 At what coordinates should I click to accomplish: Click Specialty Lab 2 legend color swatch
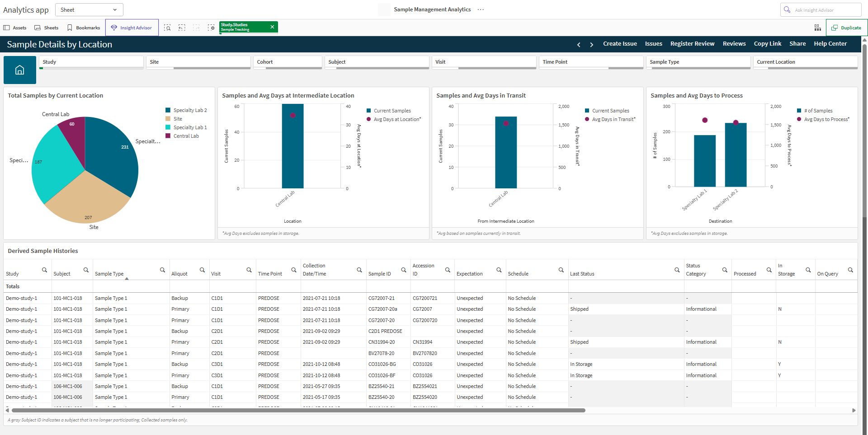click(168, 110)
